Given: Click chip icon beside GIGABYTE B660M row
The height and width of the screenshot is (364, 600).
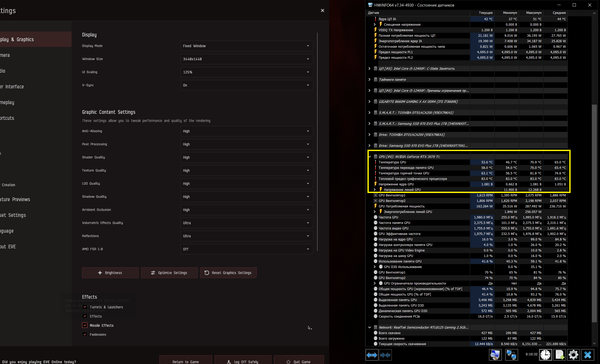Looking at the screenshot, I should coord(376,101).
